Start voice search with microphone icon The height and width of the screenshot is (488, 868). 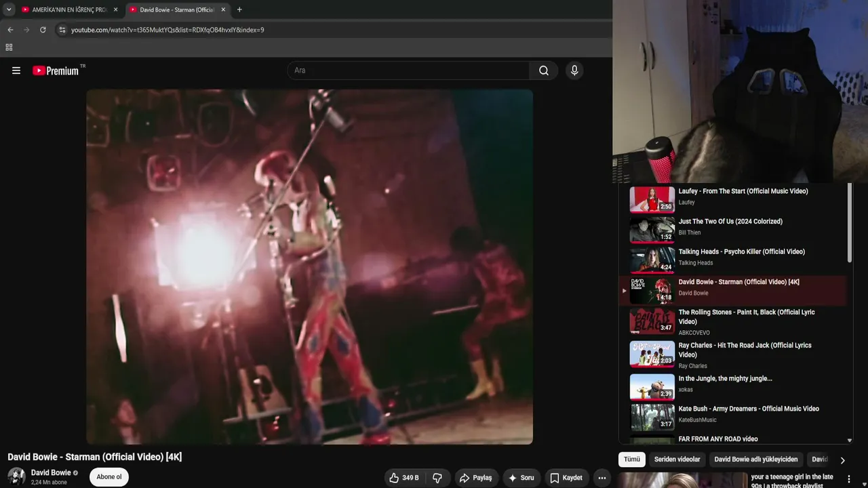tap(574, 70)
